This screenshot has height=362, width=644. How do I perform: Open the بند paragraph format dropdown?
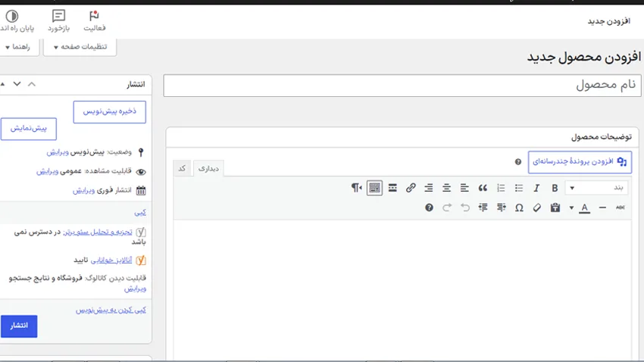click(x=597, y=188)
